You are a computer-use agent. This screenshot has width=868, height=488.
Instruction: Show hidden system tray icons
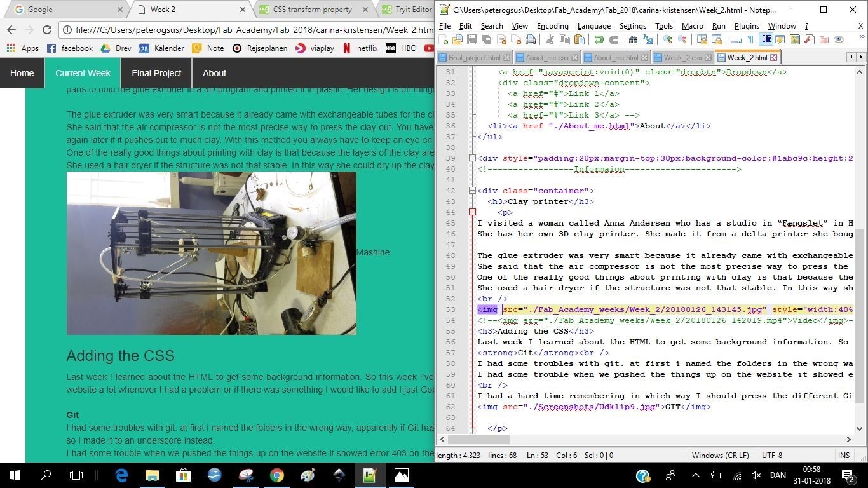click(695, 475)
